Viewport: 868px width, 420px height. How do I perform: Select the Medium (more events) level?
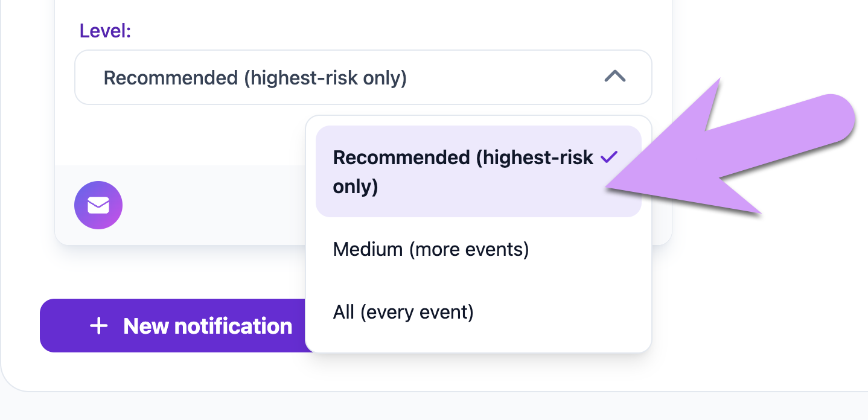[x=430, y=249]
